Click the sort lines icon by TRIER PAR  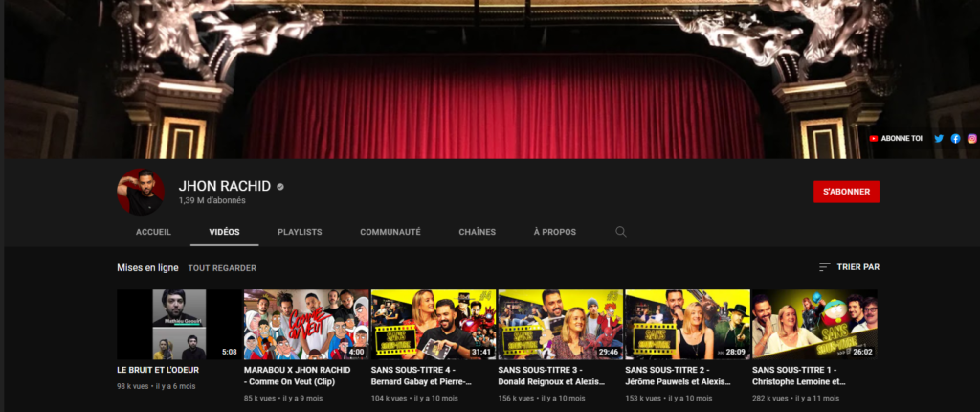pos(825,267)
